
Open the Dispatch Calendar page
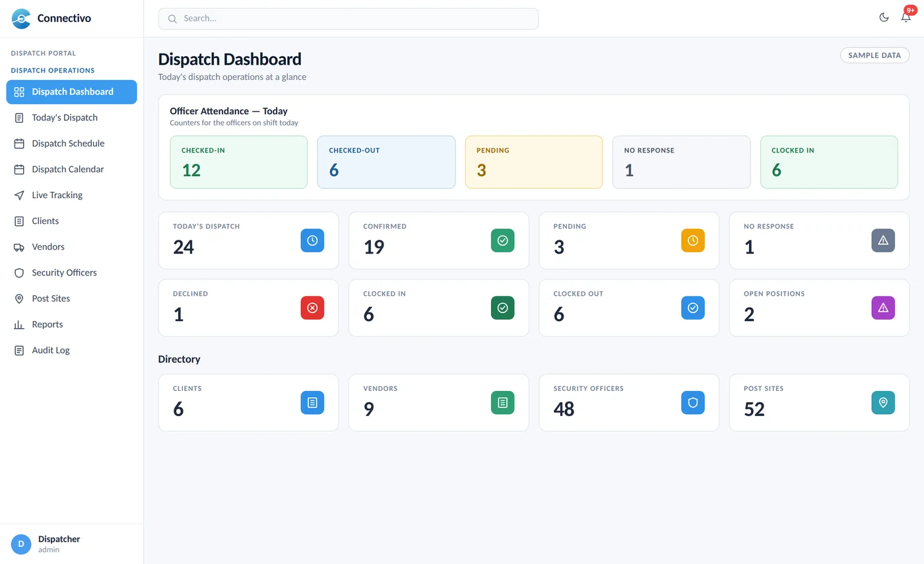tap(72, 169)
